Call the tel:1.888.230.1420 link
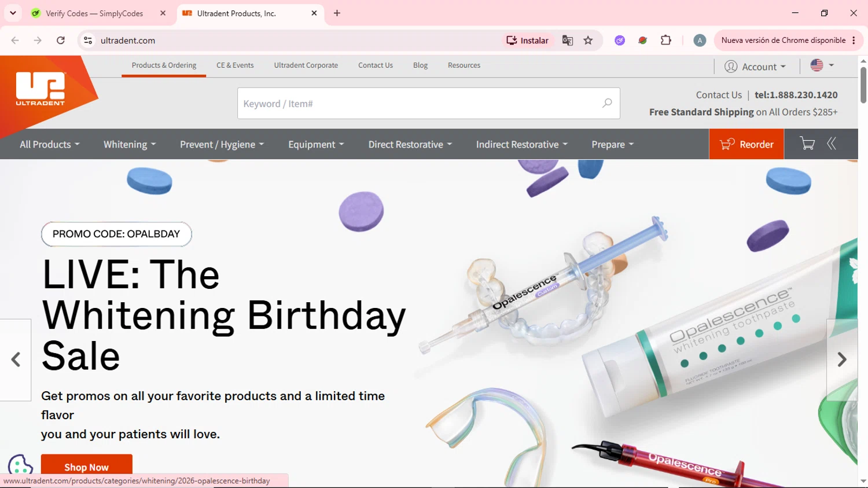The width and height of the screenshot is (868, 488). pos(796,95)
